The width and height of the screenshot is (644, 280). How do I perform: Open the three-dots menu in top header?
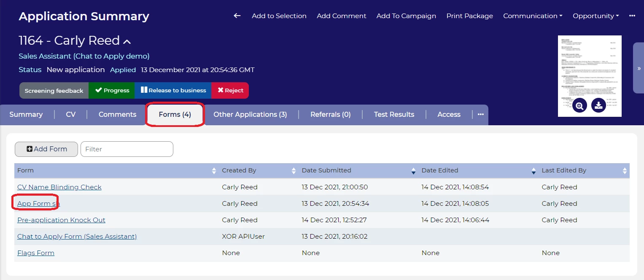tap(632, 16)
